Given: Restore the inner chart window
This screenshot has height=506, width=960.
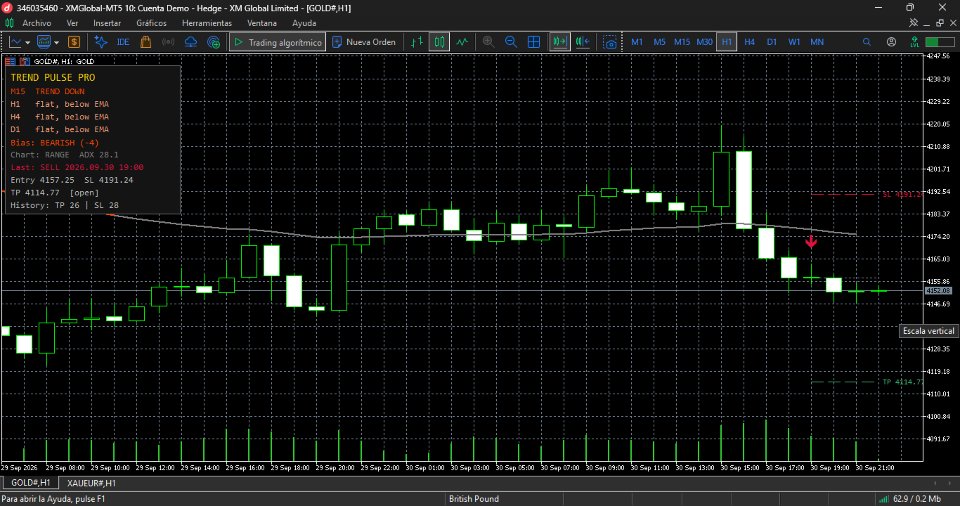Looking at the screenshot, I should click(940, 23).
